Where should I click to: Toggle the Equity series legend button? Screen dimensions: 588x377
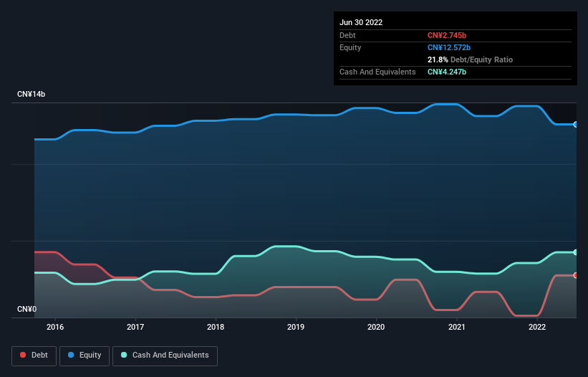(85, 355)
